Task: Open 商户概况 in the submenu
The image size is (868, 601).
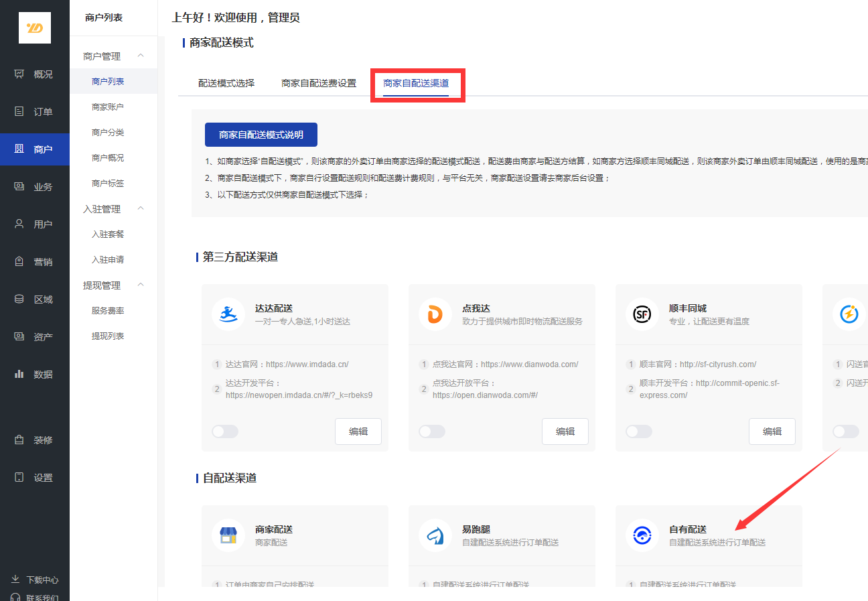Action: pyautogui.click(x=108, y=158)
